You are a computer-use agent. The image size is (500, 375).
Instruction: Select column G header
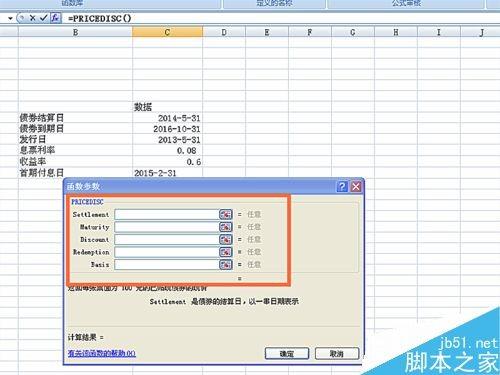tap(353, 32)
